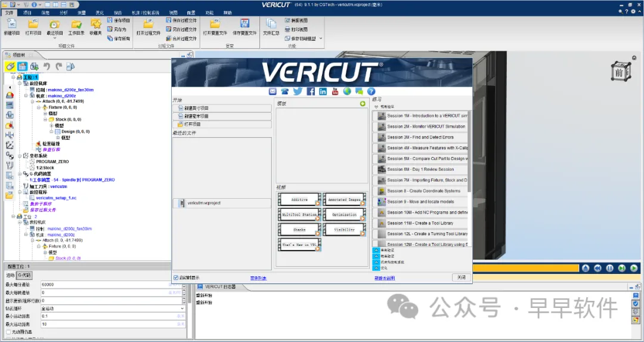Screen dimensions: 644x342
Task: Click the green plus icon above the template list
Action: pos(363,104)
